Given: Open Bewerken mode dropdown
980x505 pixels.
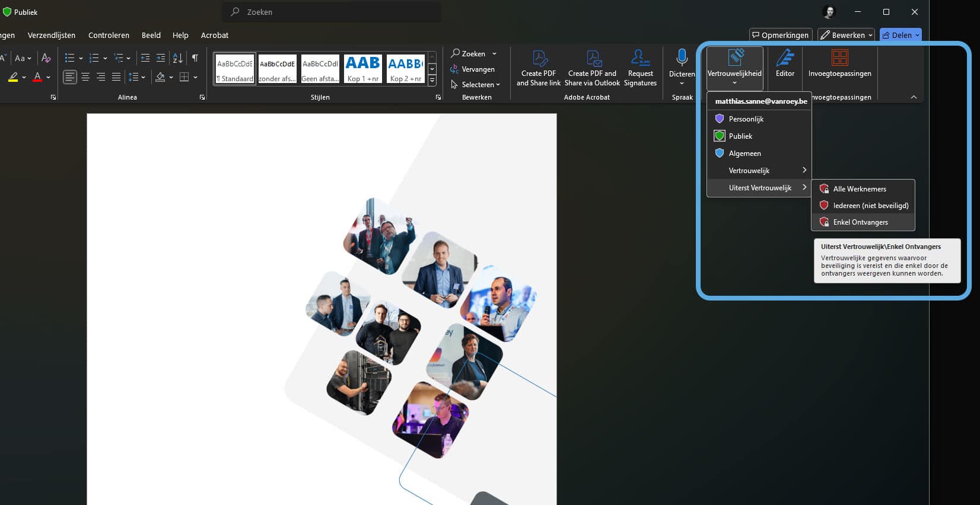Looking at the screenshot, I should point(846,36).
